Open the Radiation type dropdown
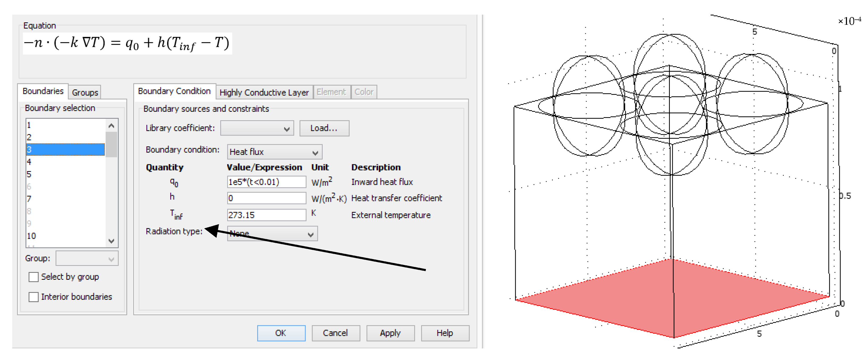The width and height of the screenshot is (868, 358). point(272,234)
